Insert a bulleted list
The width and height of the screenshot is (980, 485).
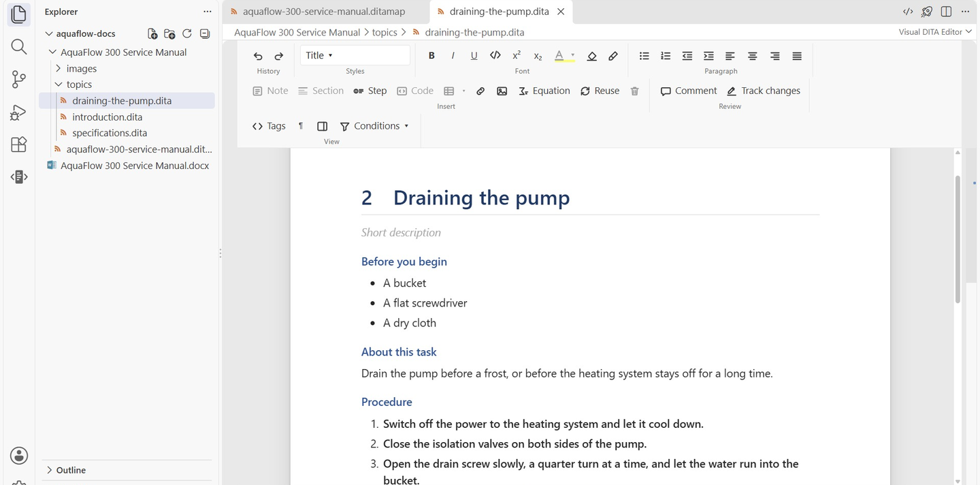pyautogui.click(x=644, y=56)
